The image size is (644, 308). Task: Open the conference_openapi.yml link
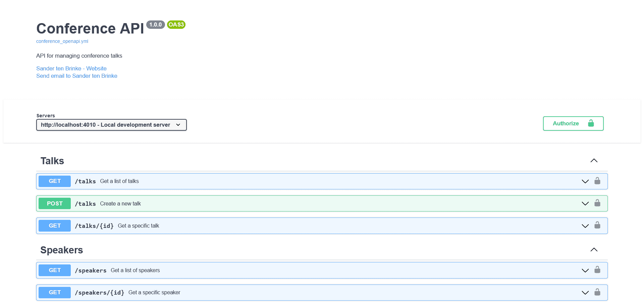(x=62, y=41)
